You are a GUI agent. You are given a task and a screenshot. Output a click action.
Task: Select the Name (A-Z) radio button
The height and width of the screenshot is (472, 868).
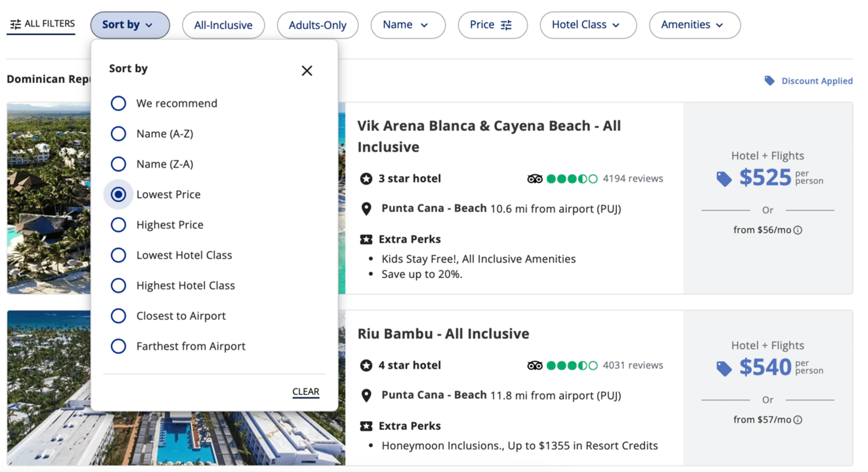tap(118, 133)
